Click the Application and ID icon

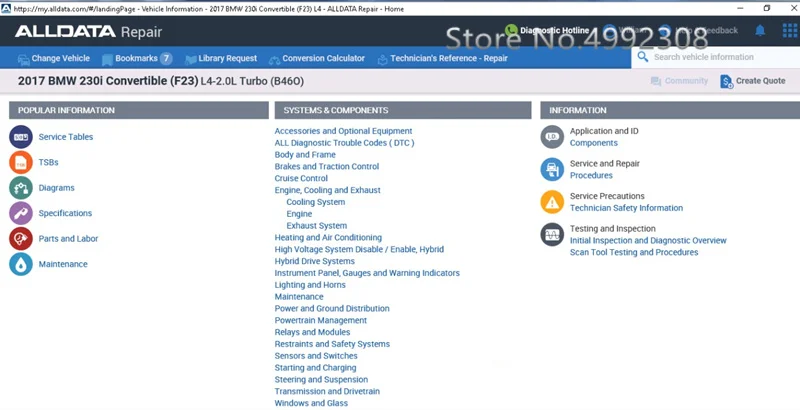[x=552, y=137]
